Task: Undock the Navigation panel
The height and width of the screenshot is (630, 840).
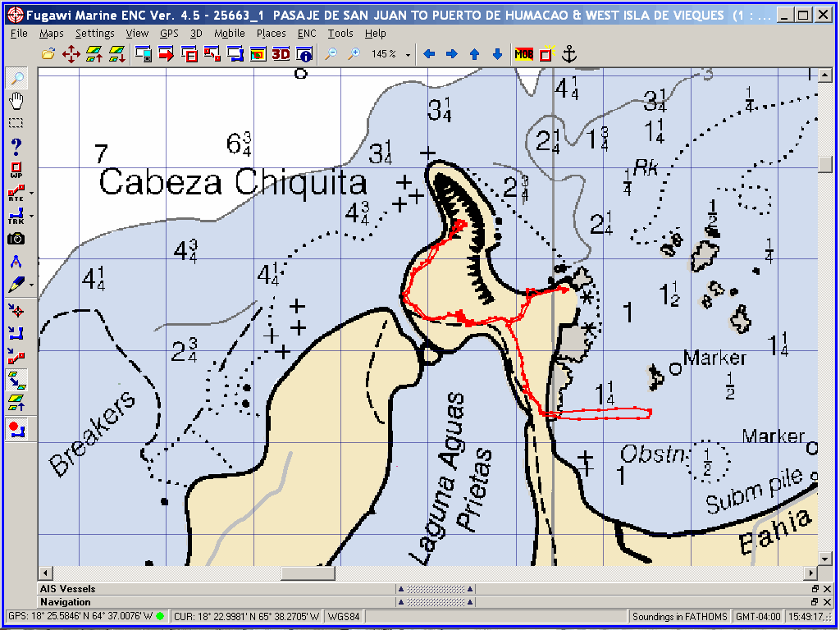Action: pyautogui.click(x=815, y=602)
